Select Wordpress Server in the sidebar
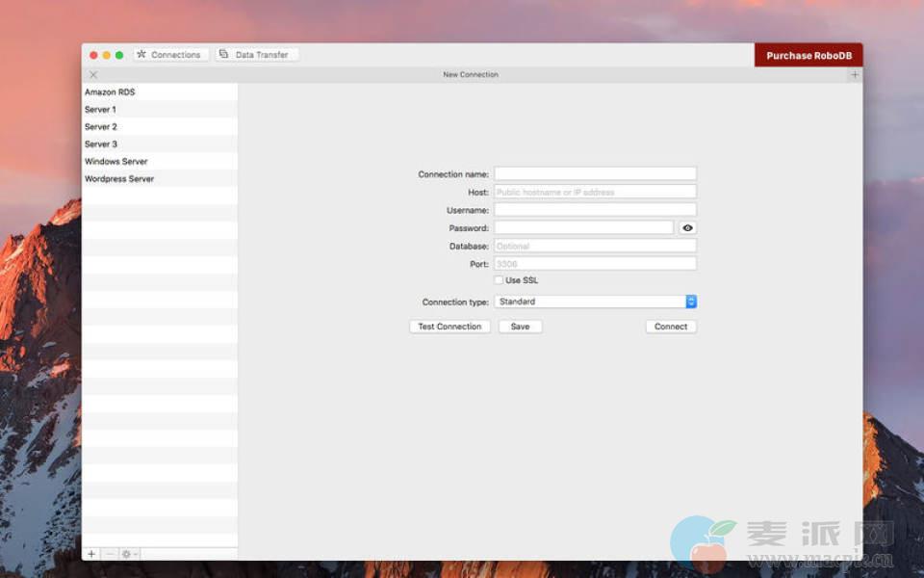The height and width of the screenshot is (578, 924). (119, 179)
